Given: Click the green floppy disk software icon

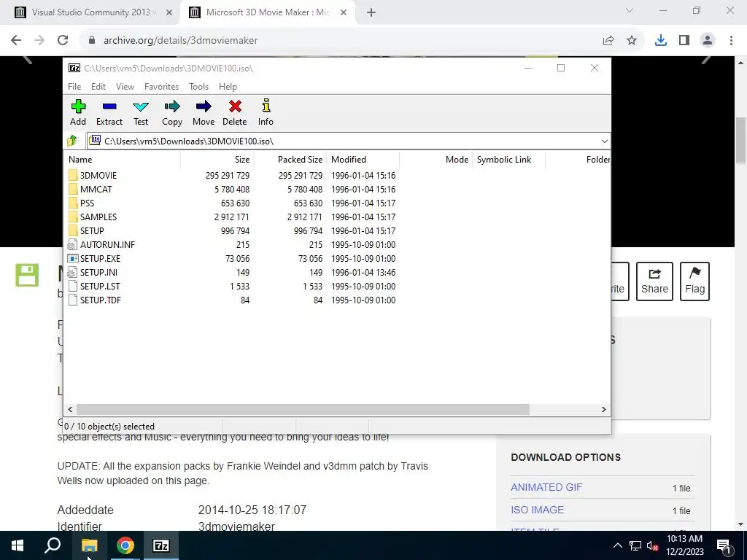Looking at the screenshot, I should [x=27, y=275].
